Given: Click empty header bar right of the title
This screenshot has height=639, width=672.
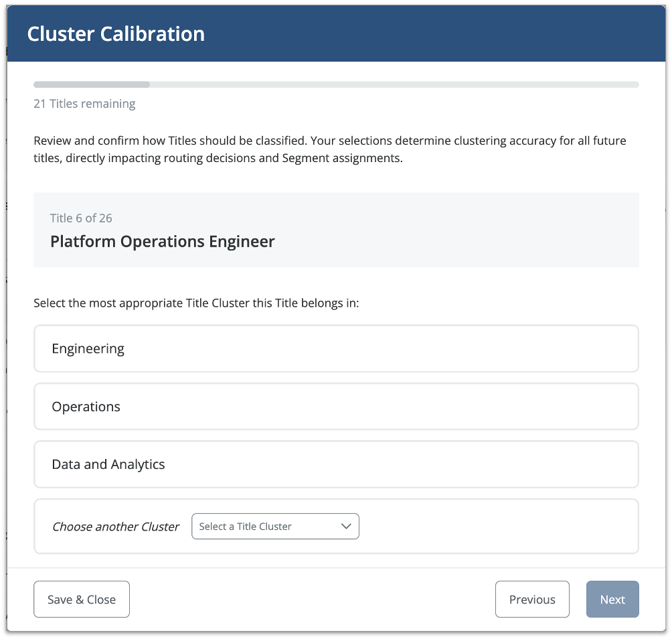Looking at the screenshot, I should (x=435, y=34).
